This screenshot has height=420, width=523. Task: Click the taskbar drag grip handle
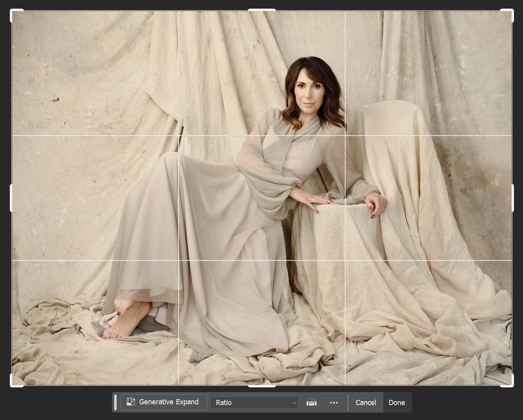click(x=115, y=402)
